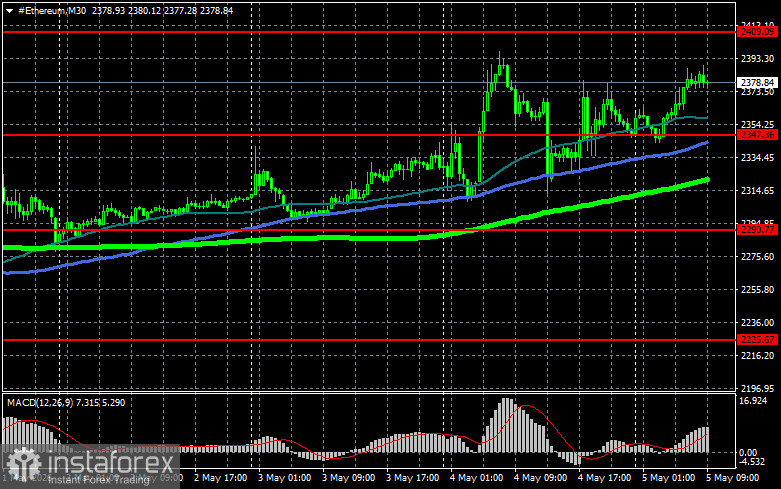781x489 pixels.
Task: Click the #Ethereum,M30 chart title
Action: click(x=52, y=10)
